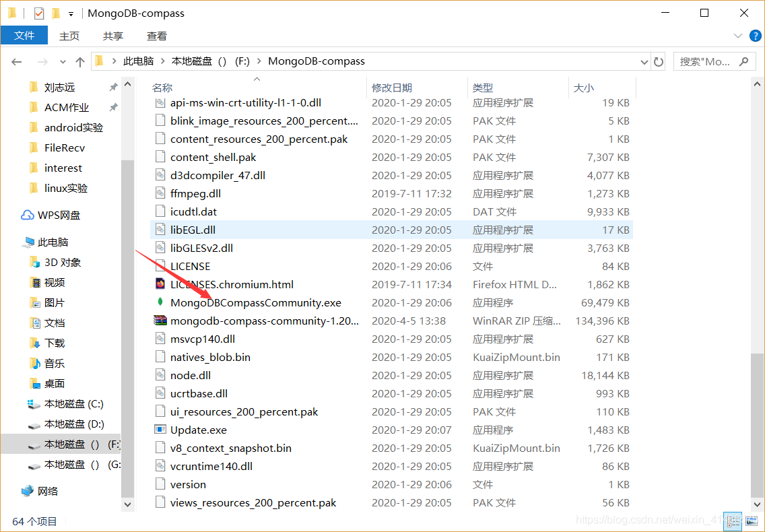Click the WinRAR archive icon for mongodb-compass-community zip

pos(160,321)
